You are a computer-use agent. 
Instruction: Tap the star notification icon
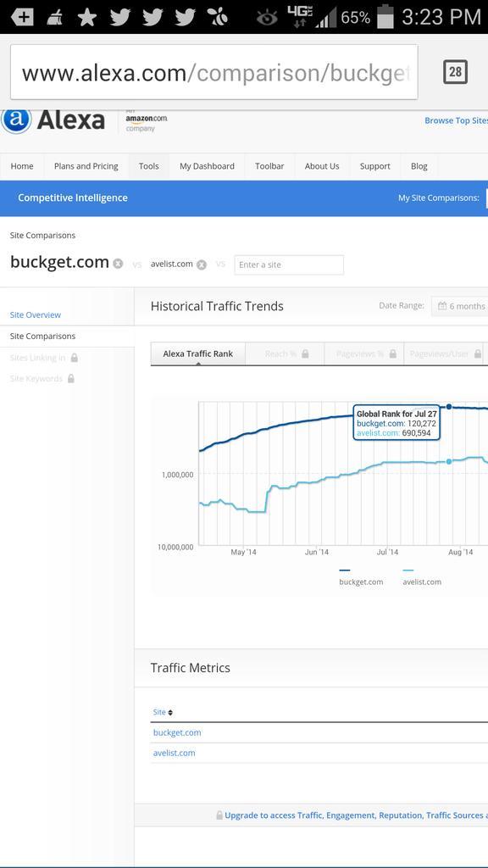coord(87,17)
